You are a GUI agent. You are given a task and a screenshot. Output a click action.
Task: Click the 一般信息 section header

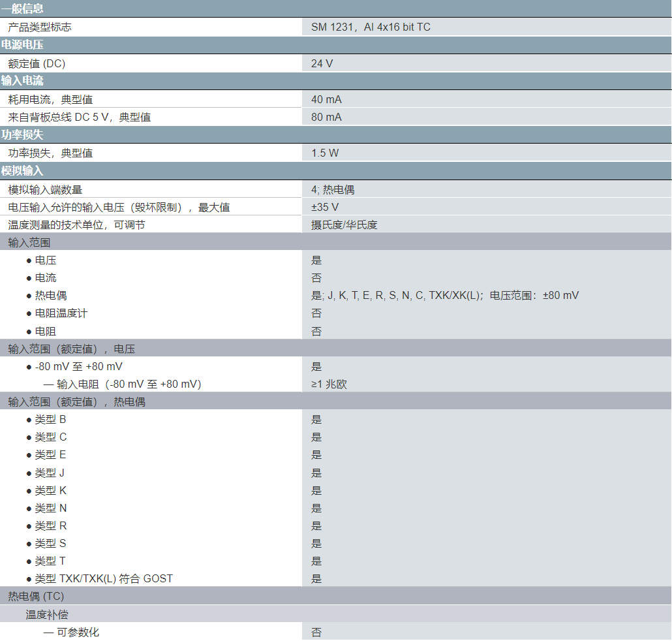[x=23, y=9]
